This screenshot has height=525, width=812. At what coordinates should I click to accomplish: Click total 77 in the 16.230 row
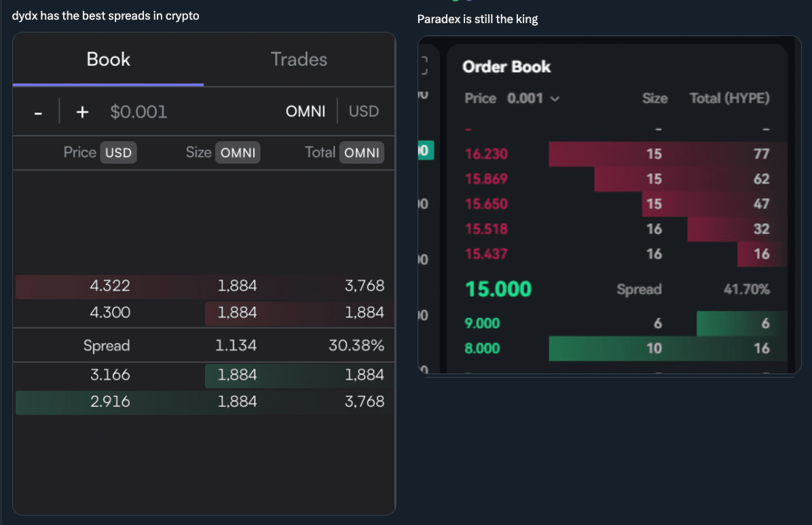click(x=761, y=154)
